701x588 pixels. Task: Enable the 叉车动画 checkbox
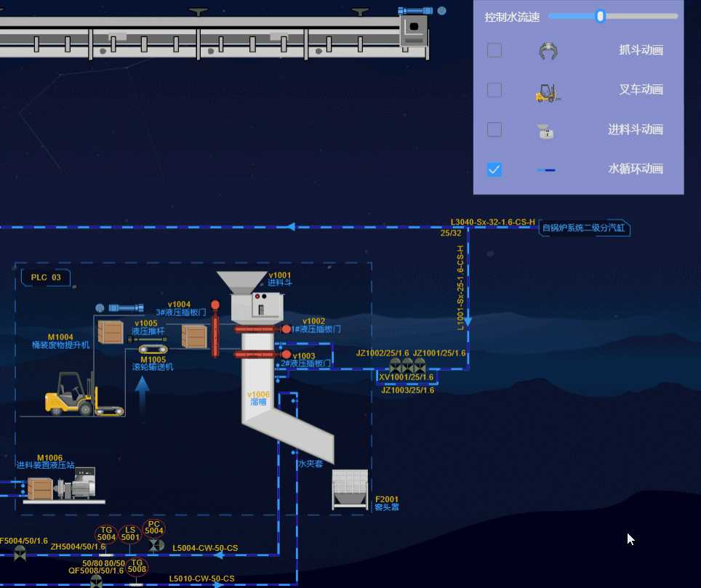(494, 90)
